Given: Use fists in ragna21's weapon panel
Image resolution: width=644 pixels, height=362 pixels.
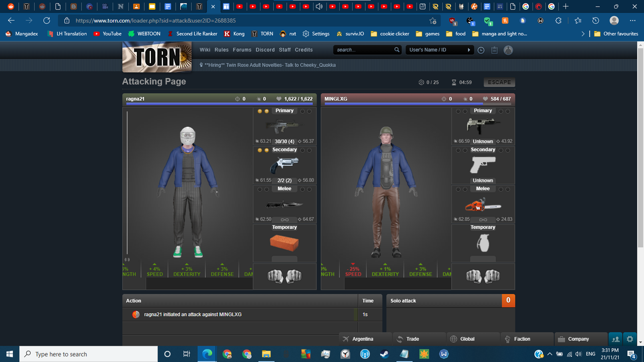Looking at the screenshot, I should [x=284, y=276].
